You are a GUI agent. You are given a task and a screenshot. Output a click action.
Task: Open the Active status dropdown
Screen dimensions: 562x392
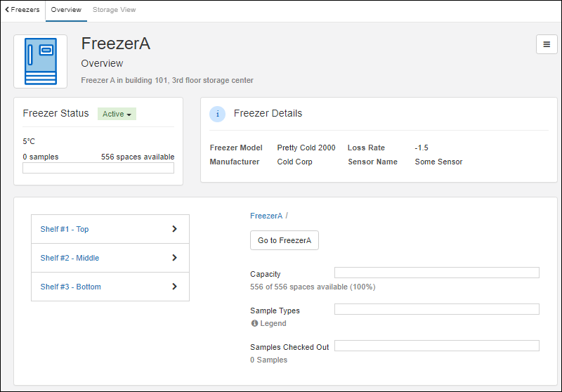tap(117, 114)
